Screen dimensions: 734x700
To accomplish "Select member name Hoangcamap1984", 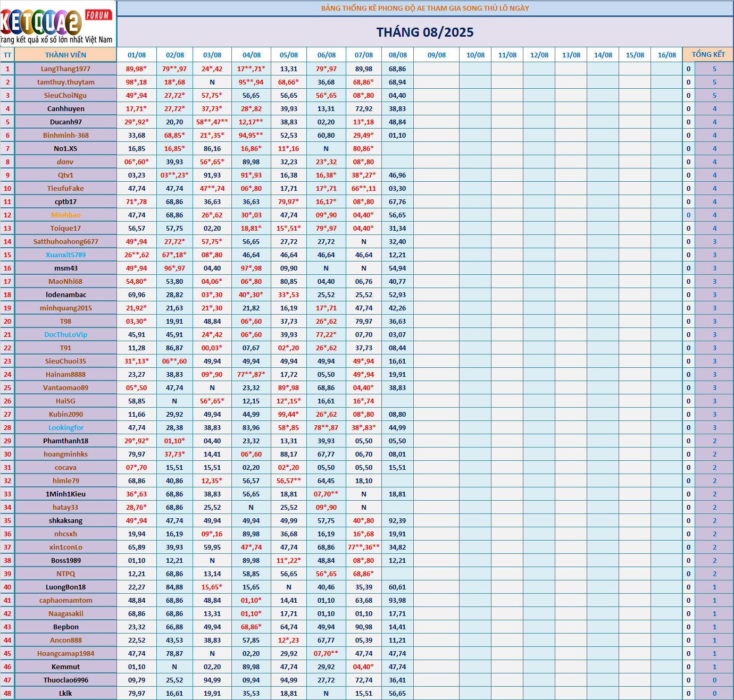I will coord(65,653).
